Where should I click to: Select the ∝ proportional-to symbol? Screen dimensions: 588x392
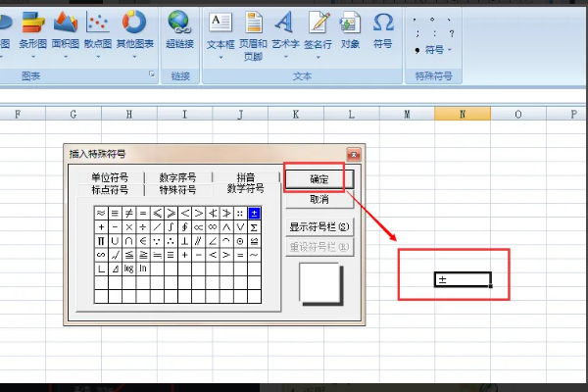click(198, 227)
